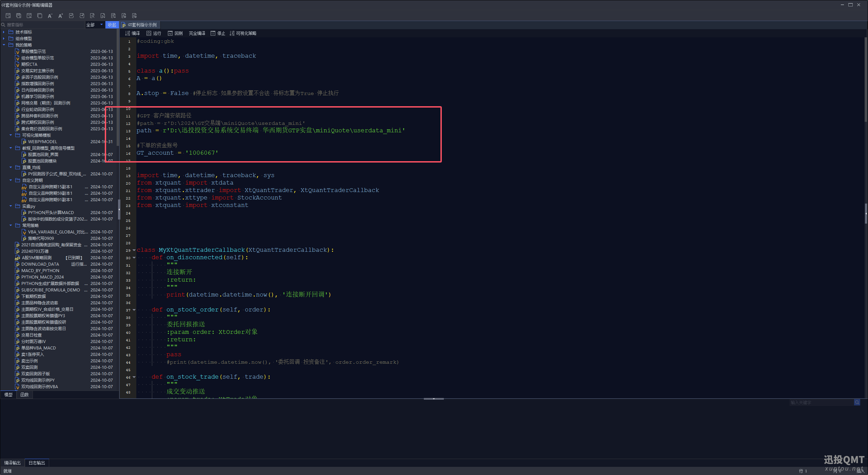Screen dimensions: 868x475
Task: Click the go-to-line document icon
Action: point(113,16)
